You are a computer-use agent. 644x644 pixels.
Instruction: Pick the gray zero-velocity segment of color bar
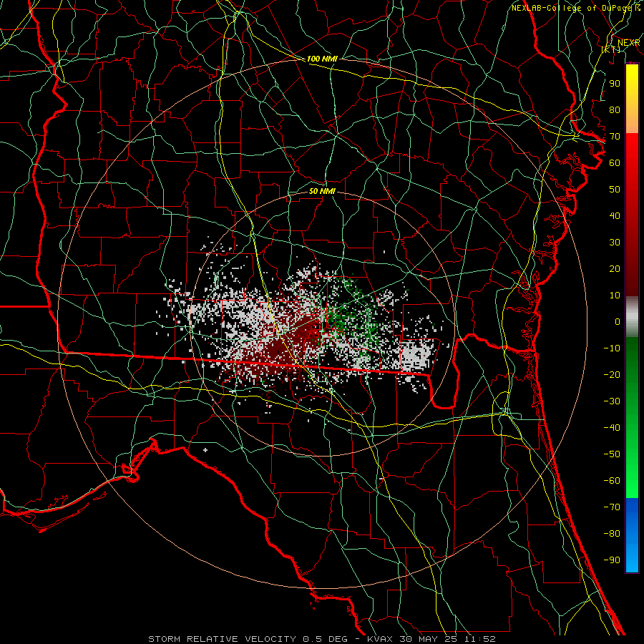click(x=632, y=317)
